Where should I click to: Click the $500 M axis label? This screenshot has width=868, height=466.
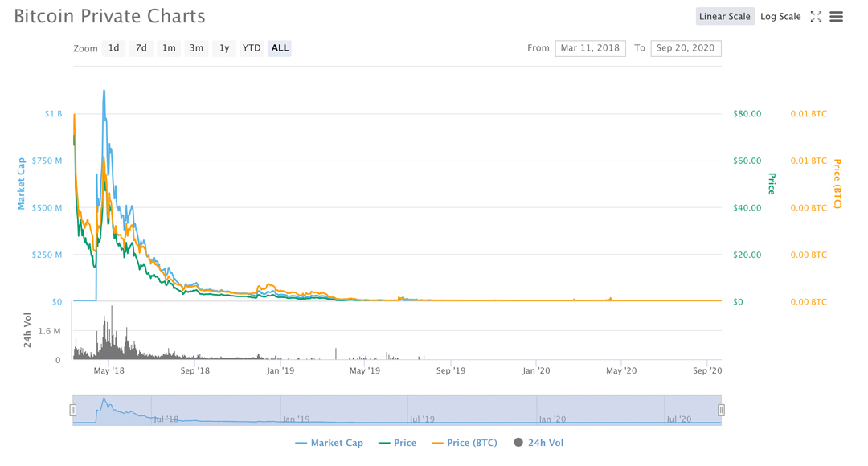click(47, 207)
